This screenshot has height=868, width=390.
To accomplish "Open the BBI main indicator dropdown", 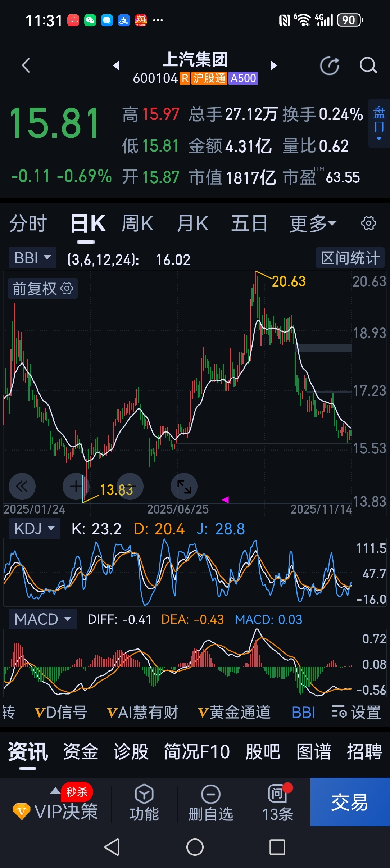I will point(32,258).
